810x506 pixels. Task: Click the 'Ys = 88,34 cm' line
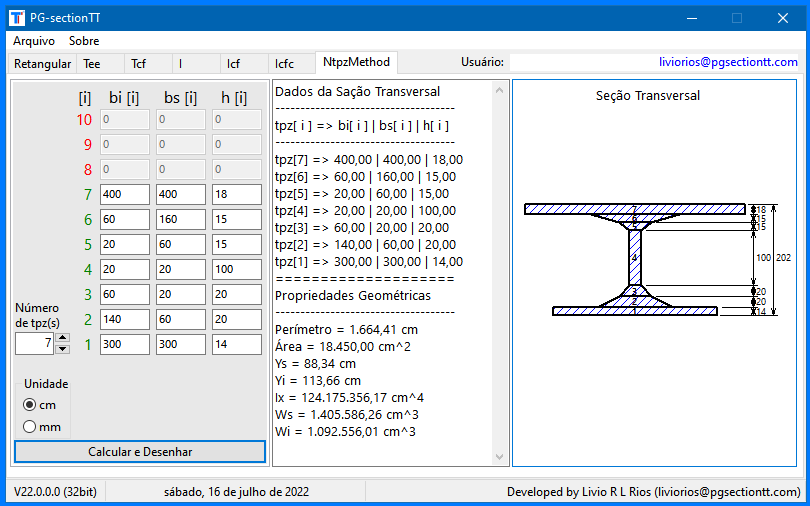[315, 364]
